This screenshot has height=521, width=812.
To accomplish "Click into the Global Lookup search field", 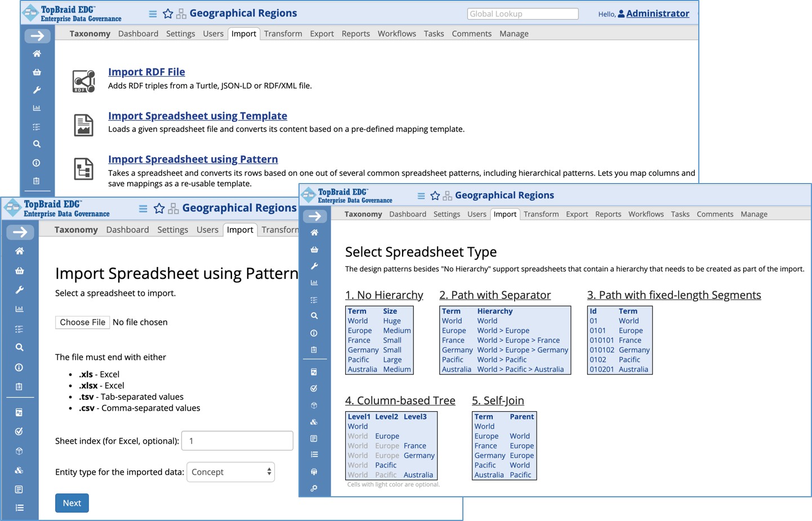I will coord(523,14).
